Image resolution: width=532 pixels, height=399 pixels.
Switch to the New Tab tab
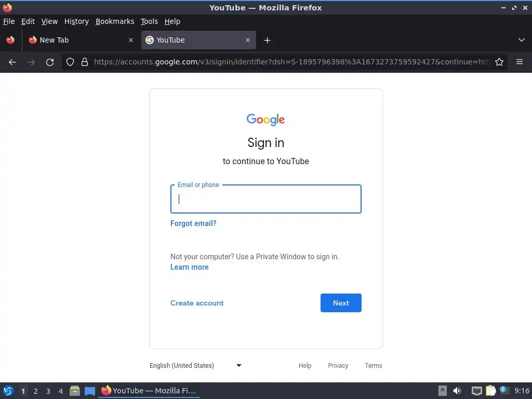(81, 40)
